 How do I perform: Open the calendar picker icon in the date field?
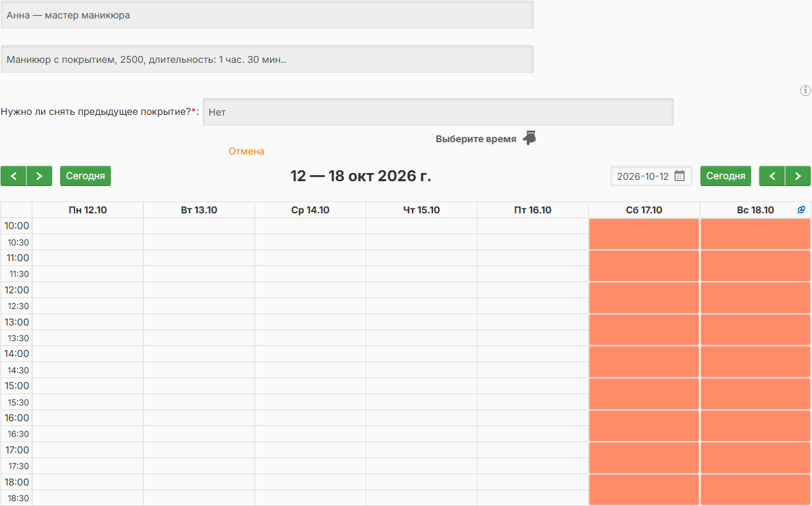(x=679, y=176)
